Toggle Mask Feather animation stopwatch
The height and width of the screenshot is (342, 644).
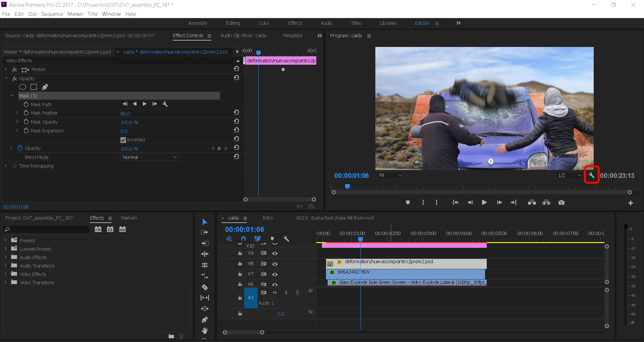(x=26, y=113)
